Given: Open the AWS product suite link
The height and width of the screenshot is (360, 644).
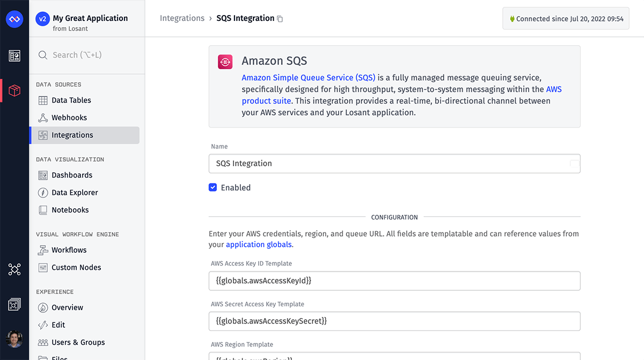Looking at the screenshot, I should click(266, 100).
